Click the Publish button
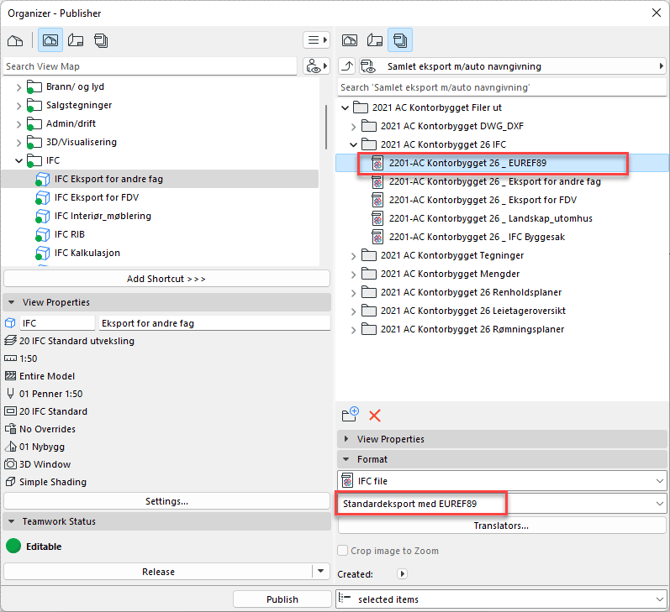 [282, 599]
